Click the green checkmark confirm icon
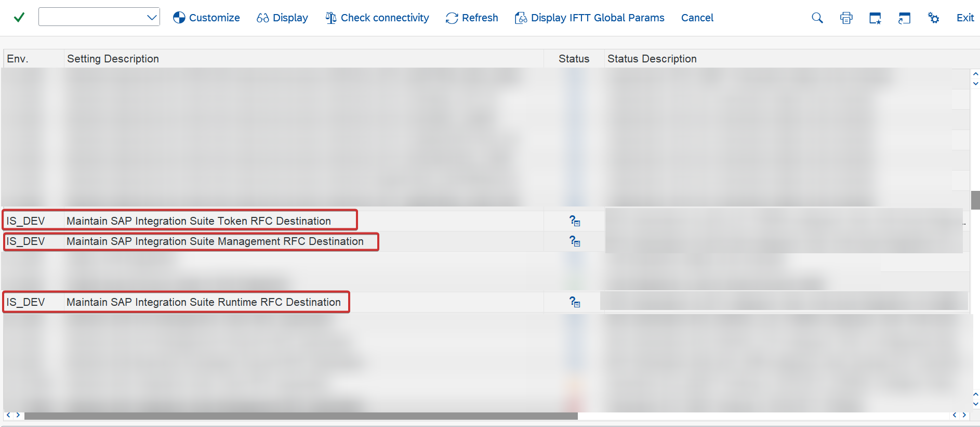Screen dimensions: 980x427 (x=19, y=18)
